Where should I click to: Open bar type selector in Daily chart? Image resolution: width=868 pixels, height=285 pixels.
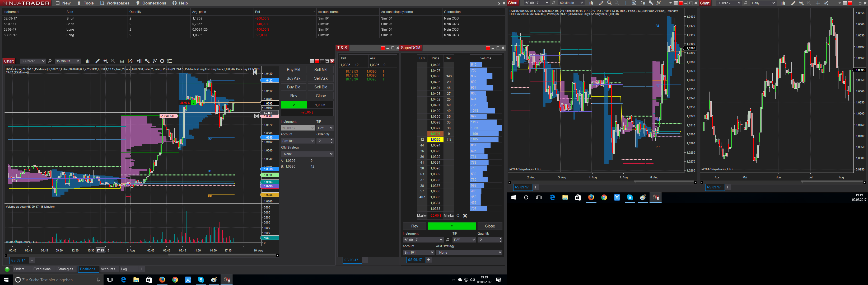tap(783, 3)
